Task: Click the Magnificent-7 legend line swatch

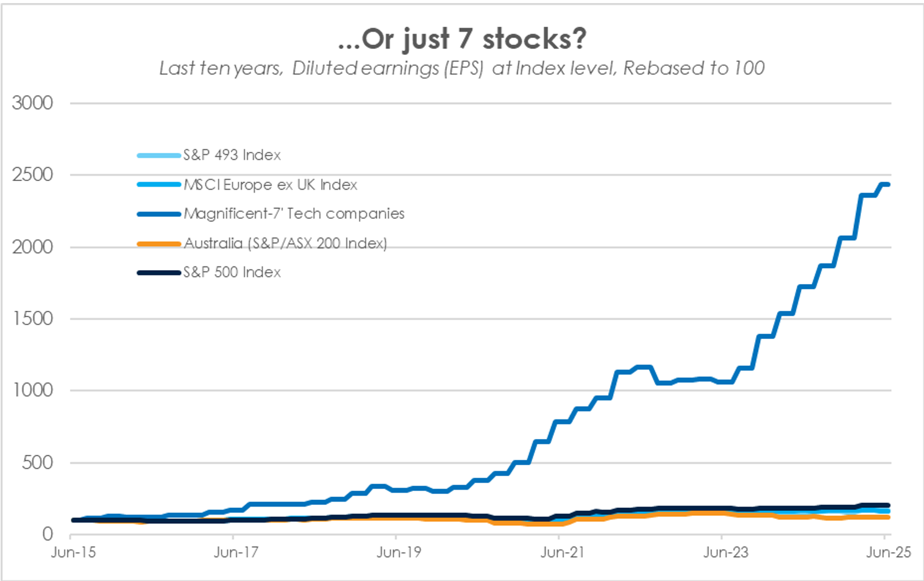Action: click(x=159, y=214)
